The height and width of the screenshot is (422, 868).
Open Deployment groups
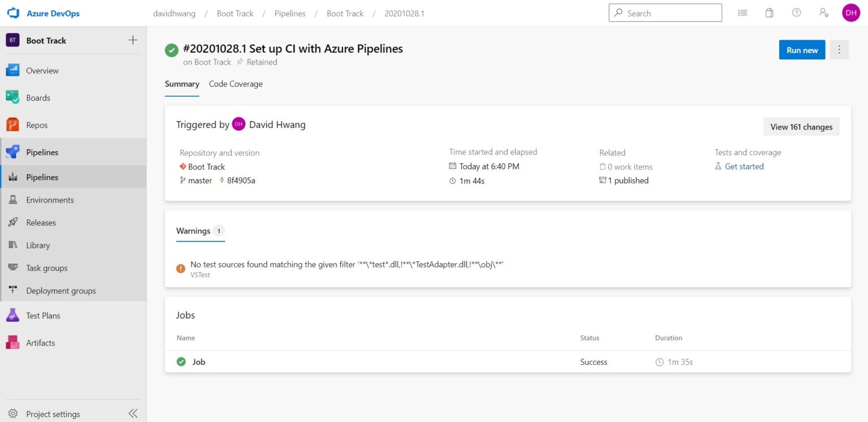(61, 290)
